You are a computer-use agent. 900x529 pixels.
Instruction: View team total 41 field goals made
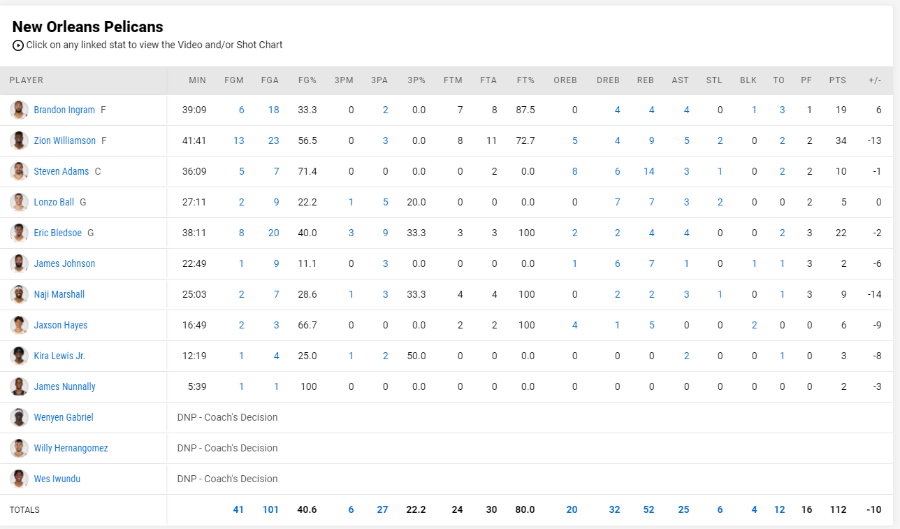pos(238,509)
